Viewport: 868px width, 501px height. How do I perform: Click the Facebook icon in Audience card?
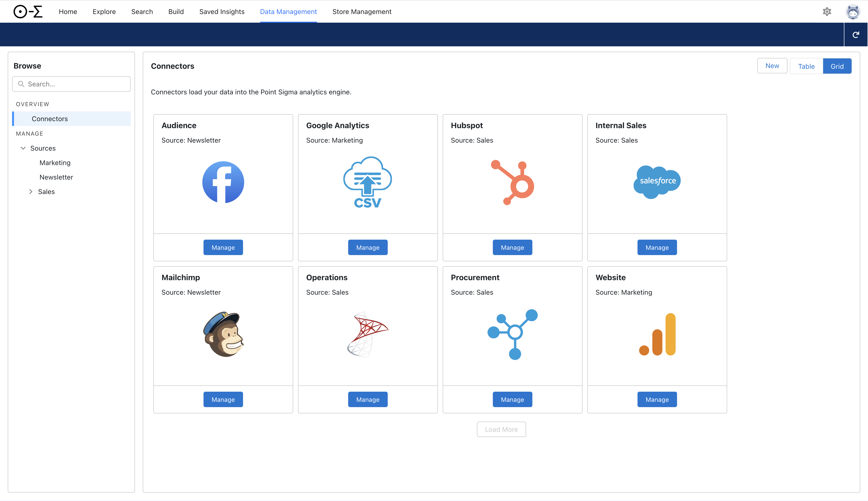point(223,182)
